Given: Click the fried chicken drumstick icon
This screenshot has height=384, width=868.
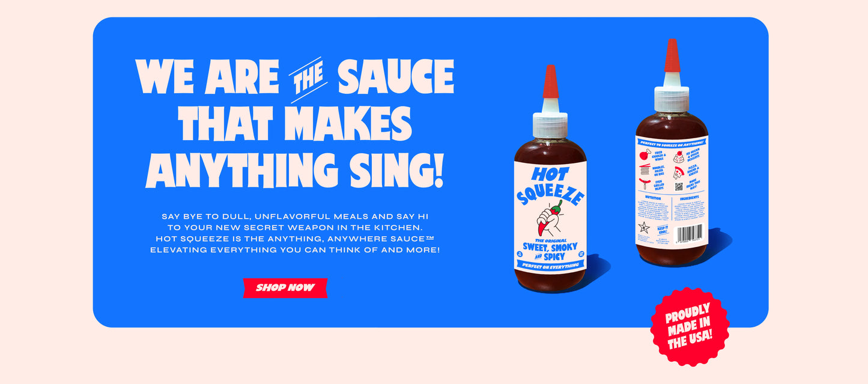Looking at the screenshot, I should pyautogui.click(x=645, y=154).
